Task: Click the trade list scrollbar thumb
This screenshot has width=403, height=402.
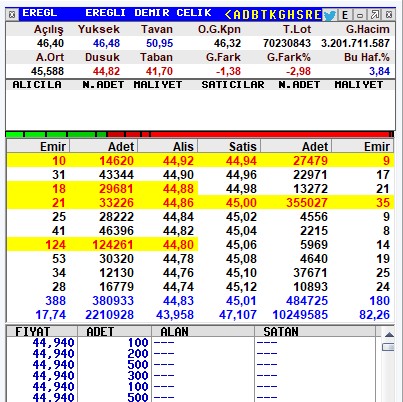Action: tap(388, 347)
